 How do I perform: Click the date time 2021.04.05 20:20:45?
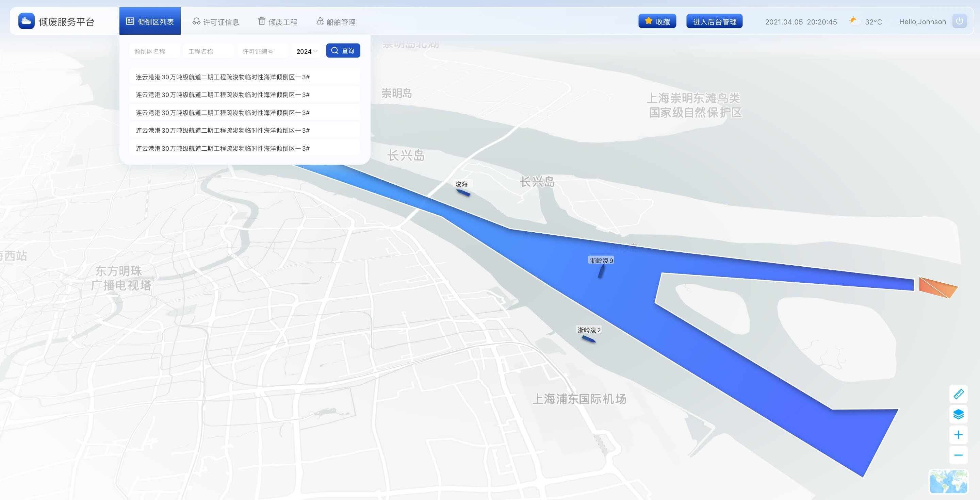pos(801,22)
